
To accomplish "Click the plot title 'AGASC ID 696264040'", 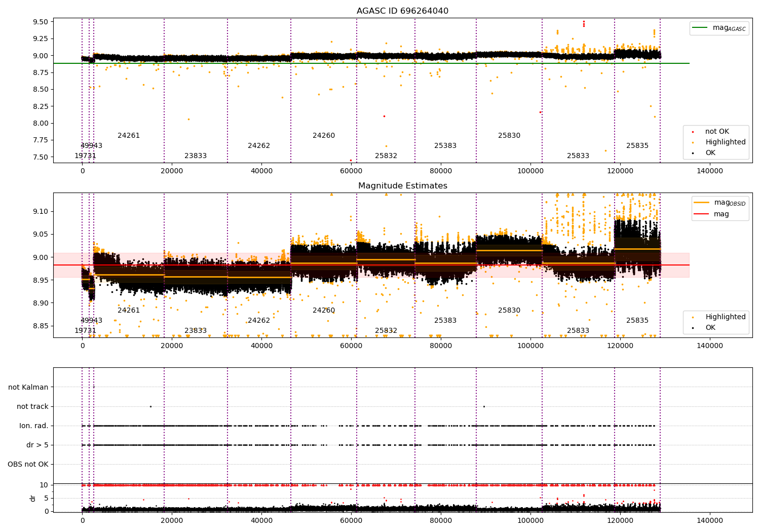I will (402, 11).
